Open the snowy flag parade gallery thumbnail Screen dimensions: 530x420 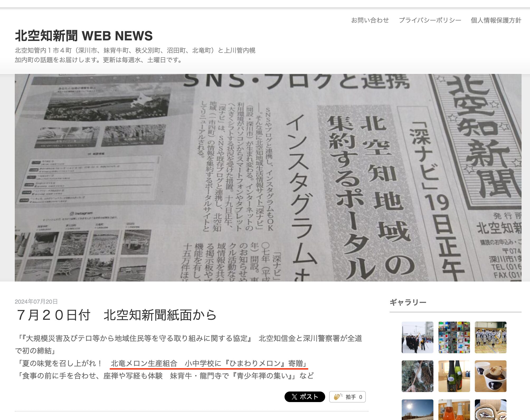coord(417,337)
